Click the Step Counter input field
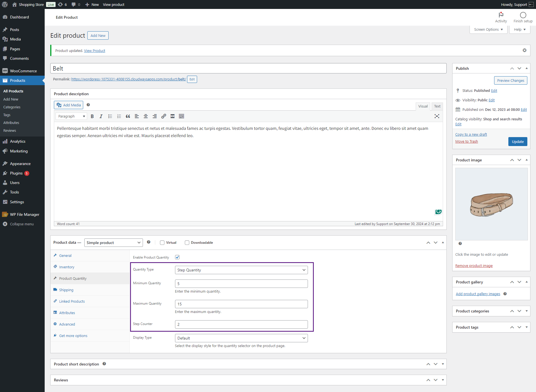536x392 pixels. coord(241,324)
